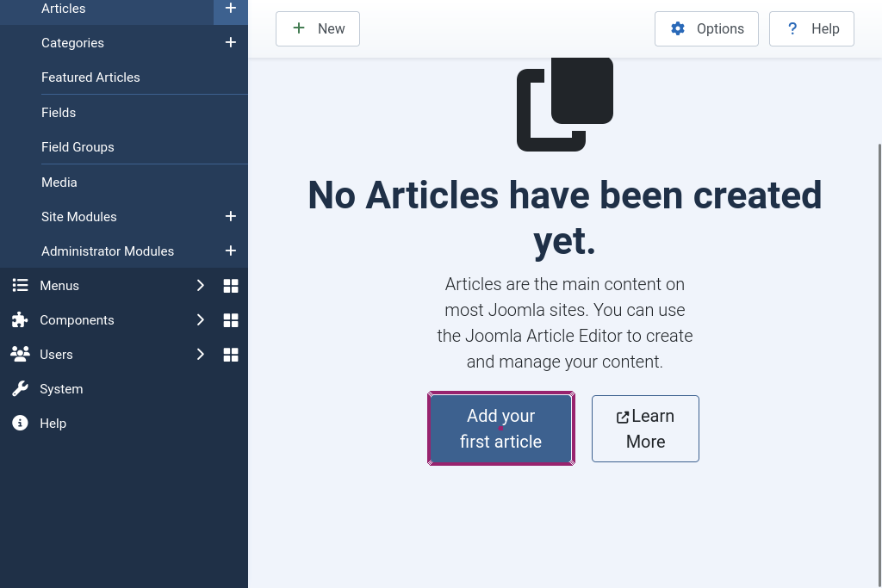This screenshot has width=882, height=588.
Task: Click the plus icon beside Articles
Action: point(230,9)
